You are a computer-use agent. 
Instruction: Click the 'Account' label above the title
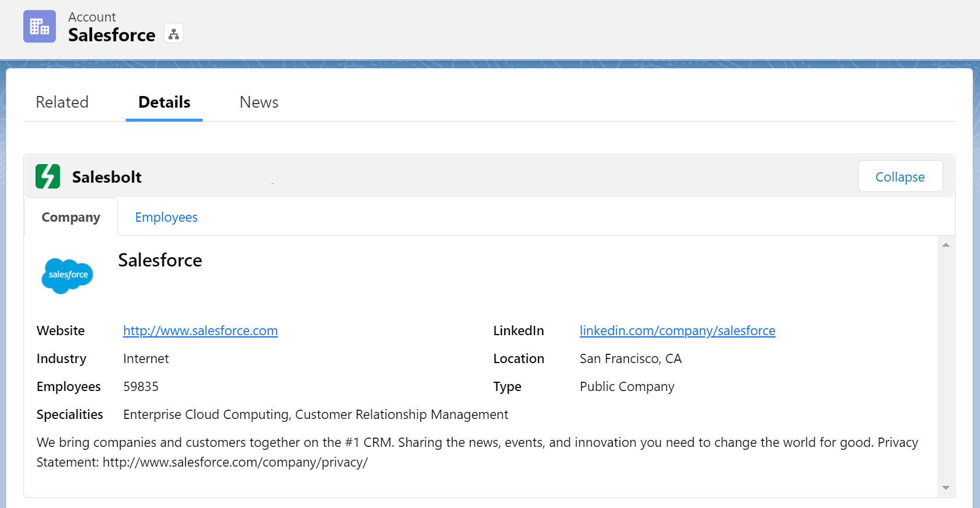point(92,17)
